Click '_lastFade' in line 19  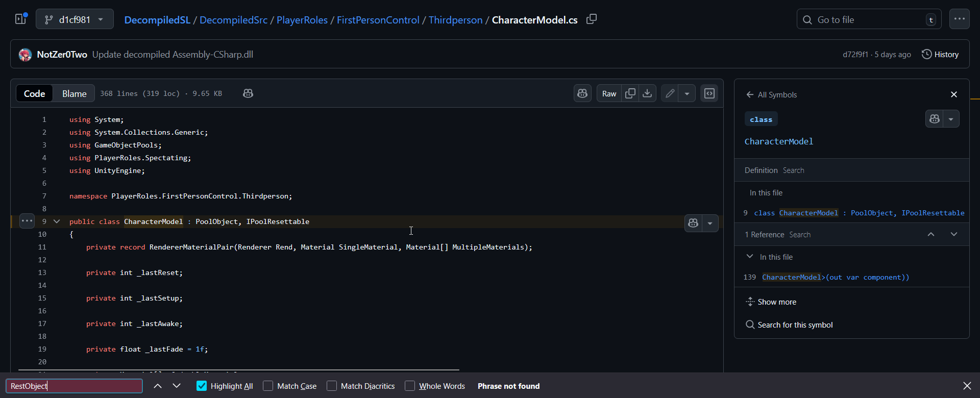[x=164, y=349]
